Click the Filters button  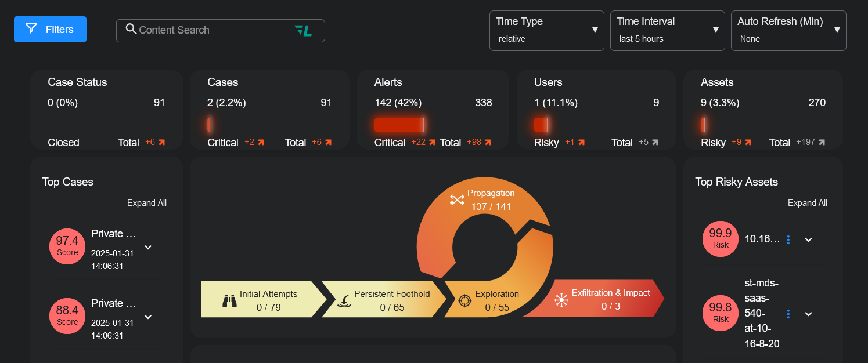point(50,30)
